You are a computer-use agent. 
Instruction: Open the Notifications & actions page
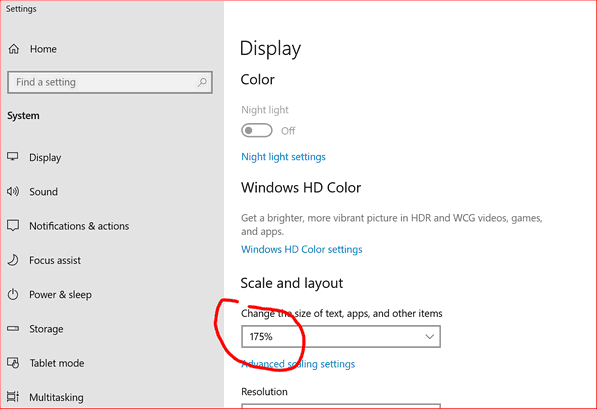click(x=79, y=226)
